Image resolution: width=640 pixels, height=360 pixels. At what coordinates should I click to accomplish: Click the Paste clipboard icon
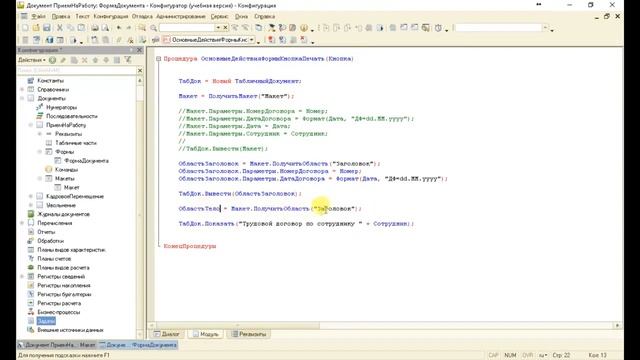[x=81, y=28]
